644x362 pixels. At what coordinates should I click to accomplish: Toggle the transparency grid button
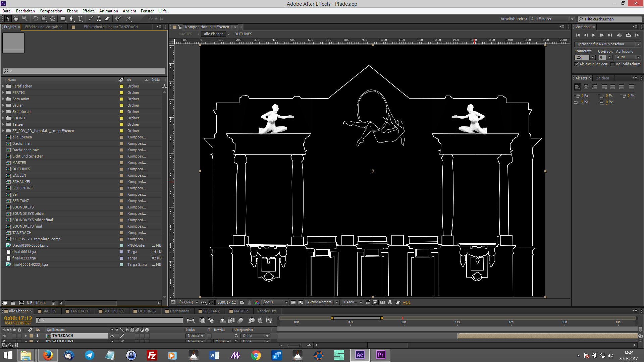tap(301, 302)
